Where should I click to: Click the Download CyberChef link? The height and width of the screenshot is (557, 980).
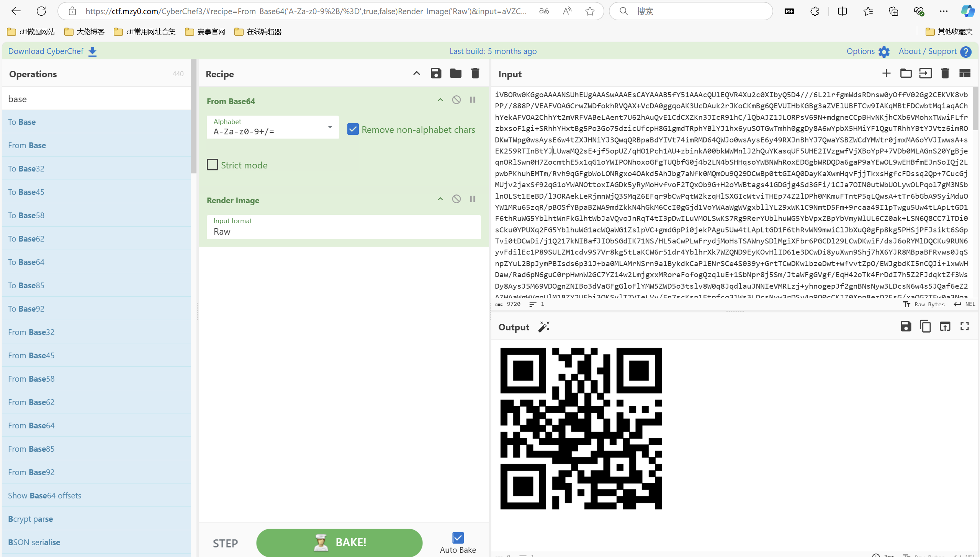[52, 51]
